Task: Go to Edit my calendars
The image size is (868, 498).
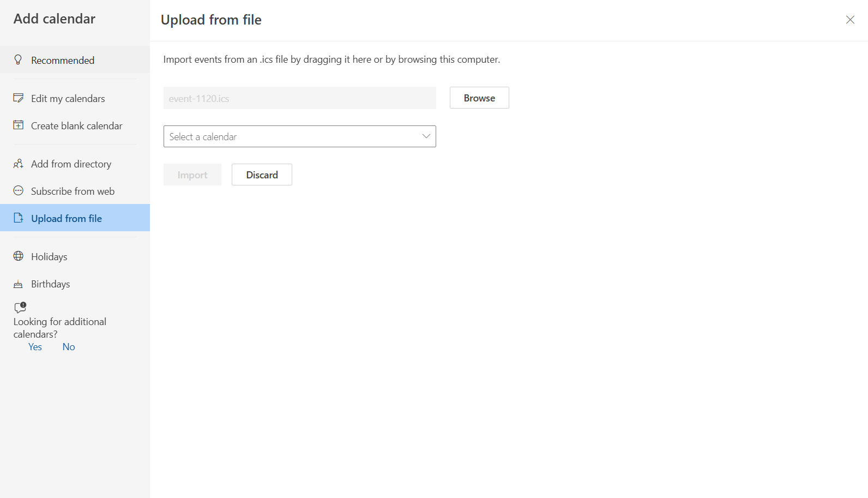Action: 75,98
